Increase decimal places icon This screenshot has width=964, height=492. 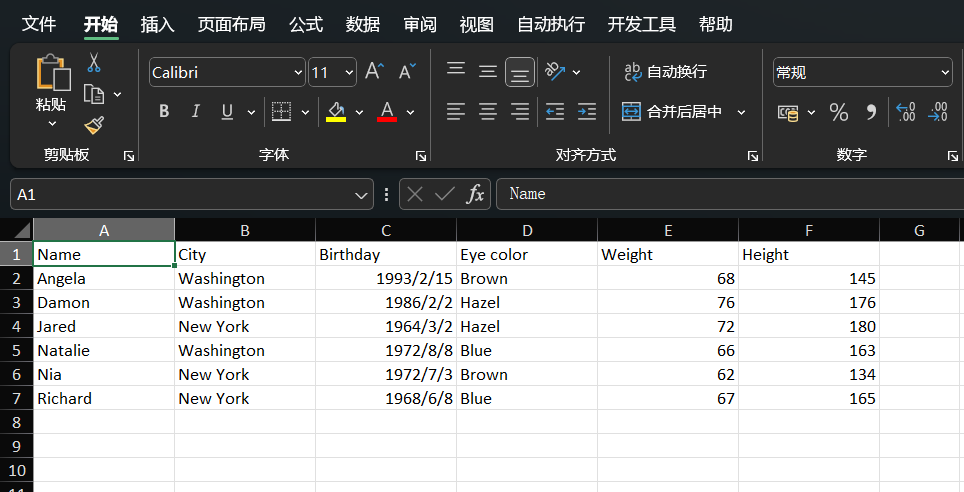[x=906, y=113]
